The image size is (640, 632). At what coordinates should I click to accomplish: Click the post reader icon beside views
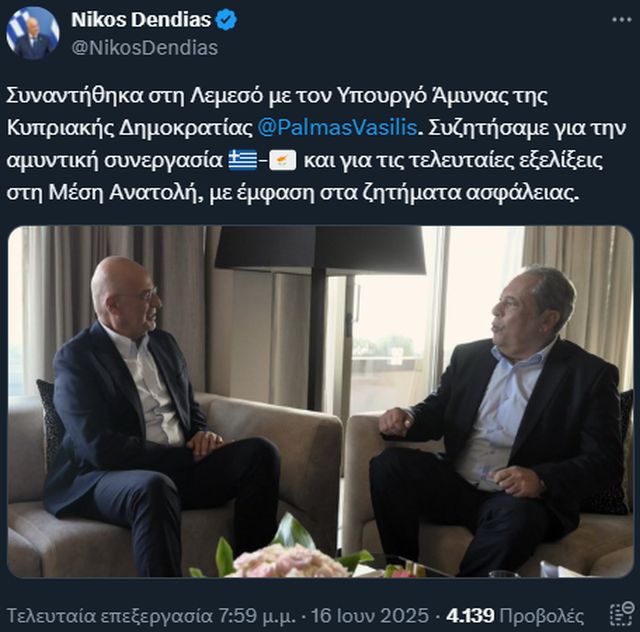coord(622,614)
